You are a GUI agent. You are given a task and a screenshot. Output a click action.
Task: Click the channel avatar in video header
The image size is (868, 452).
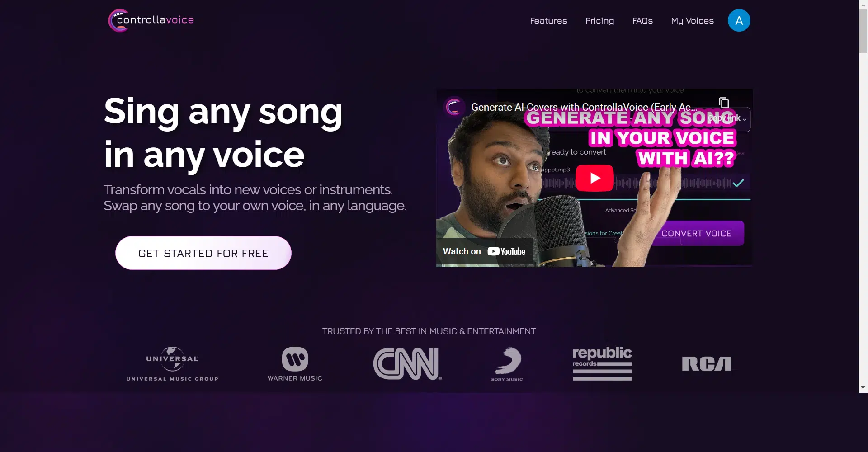453,107
